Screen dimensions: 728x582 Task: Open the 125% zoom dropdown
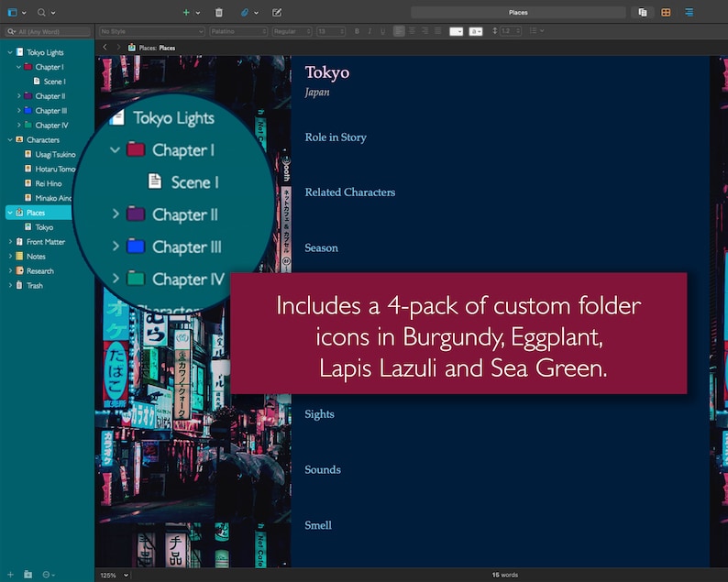(114, 575)
